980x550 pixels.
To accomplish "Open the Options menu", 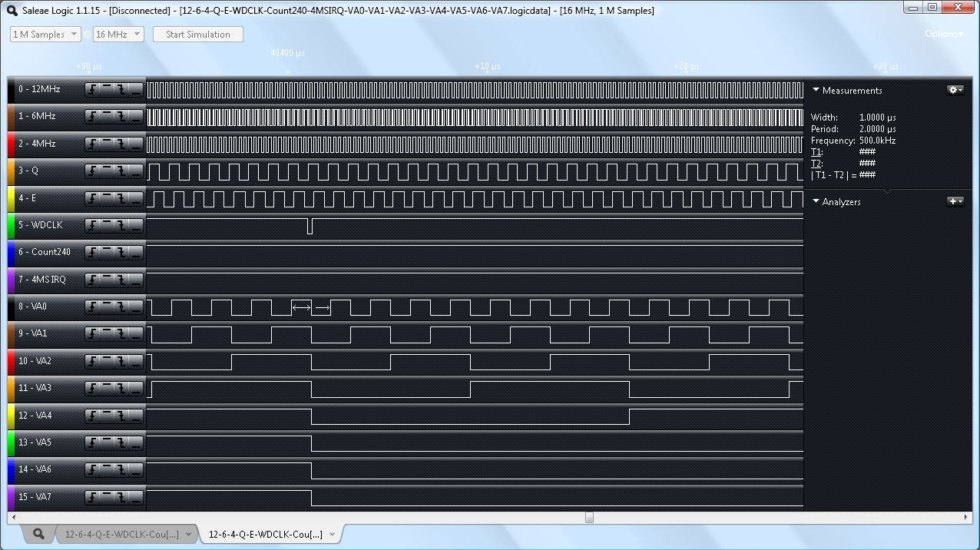I will pos(944,34).
